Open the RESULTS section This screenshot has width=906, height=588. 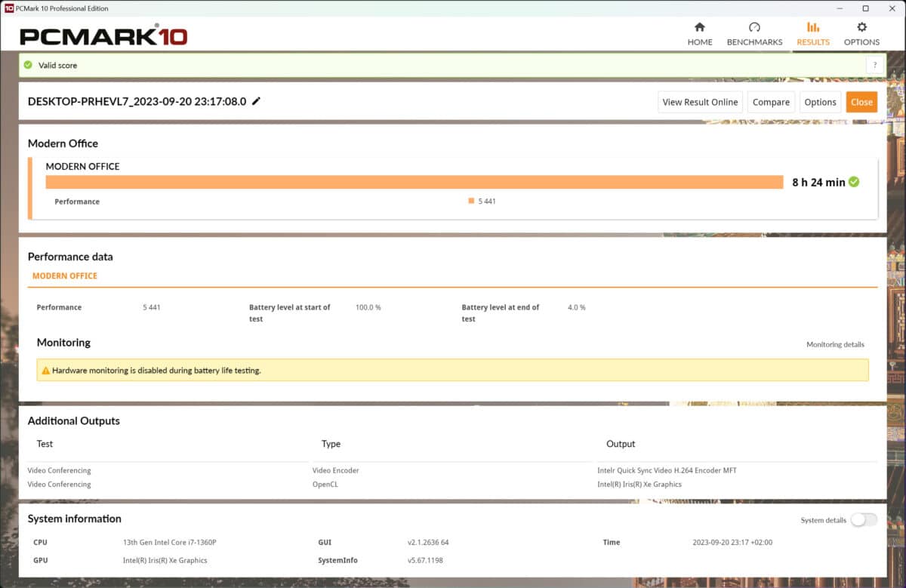(813, 34)
